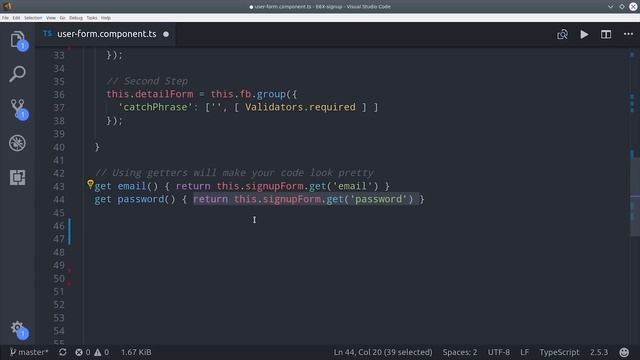This screenshot has height=360, width=640.
Task: Click the 'email' string on line 43
Action: (352, 186)
